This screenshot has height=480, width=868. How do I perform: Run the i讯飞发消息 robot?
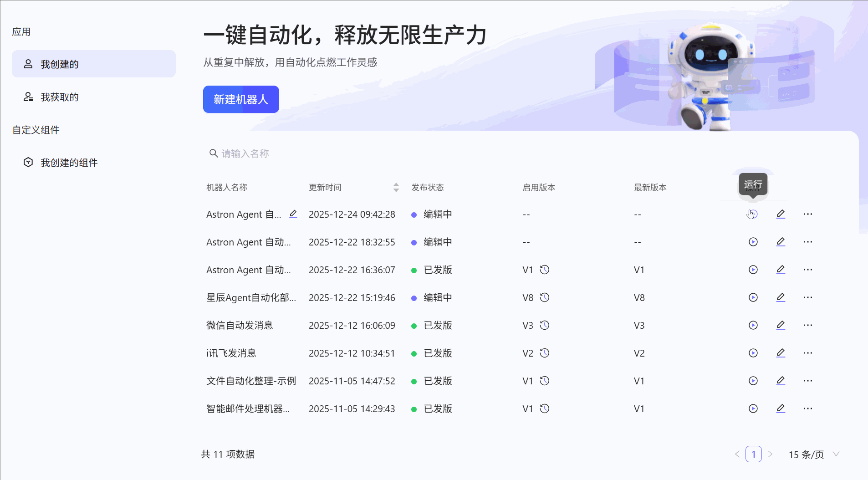[753, 353]
